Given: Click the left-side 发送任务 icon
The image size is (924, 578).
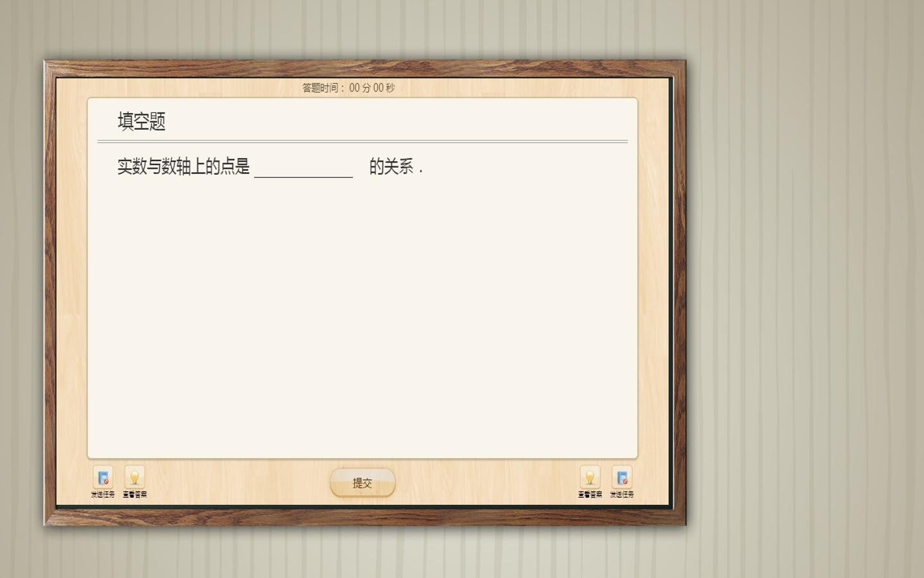Looking at the screenshot, I should (103, 477).
